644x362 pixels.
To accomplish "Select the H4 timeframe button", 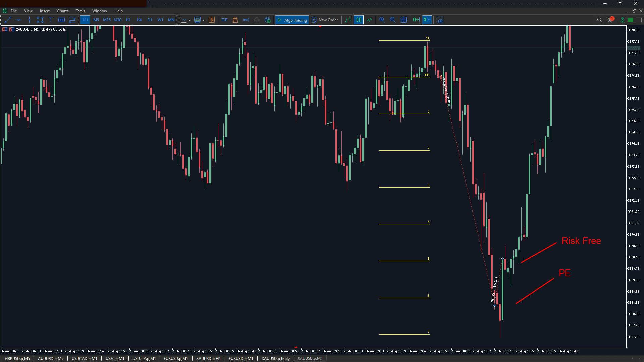I will click(x=139, y=20).
